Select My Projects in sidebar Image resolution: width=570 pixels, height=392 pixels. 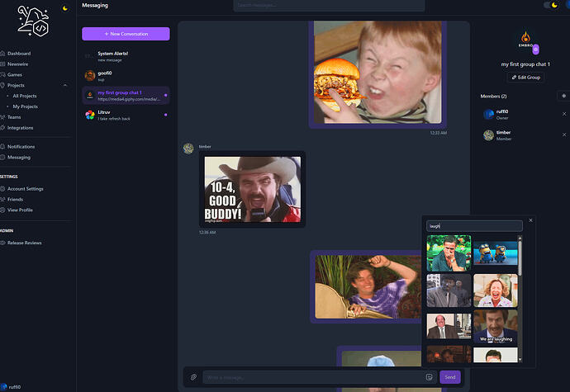click(25, 106)
